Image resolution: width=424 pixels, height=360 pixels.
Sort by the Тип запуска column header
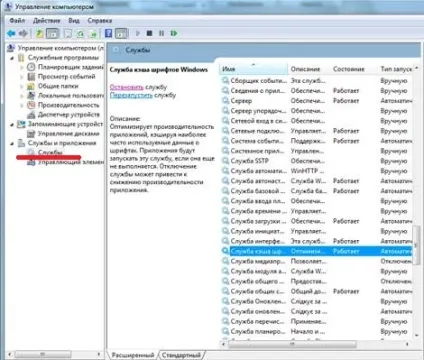point(395,69)
